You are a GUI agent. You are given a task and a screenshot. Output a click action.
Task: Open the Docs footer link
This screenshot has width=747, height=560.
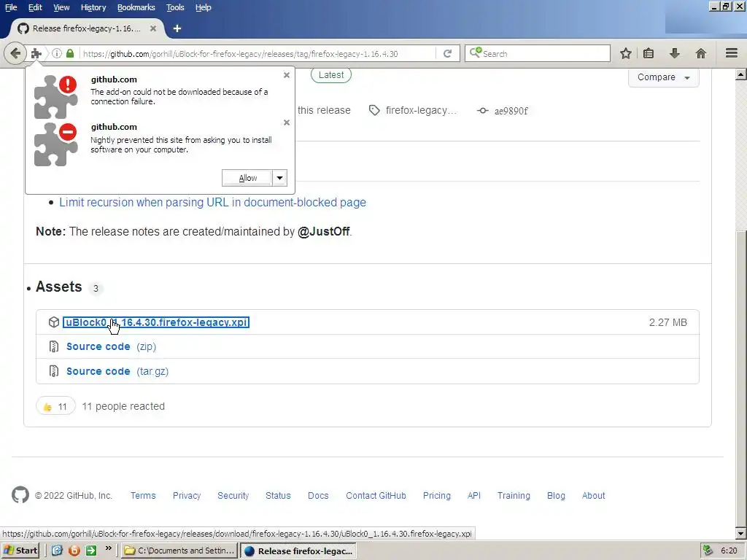click(x=318, y=495)
